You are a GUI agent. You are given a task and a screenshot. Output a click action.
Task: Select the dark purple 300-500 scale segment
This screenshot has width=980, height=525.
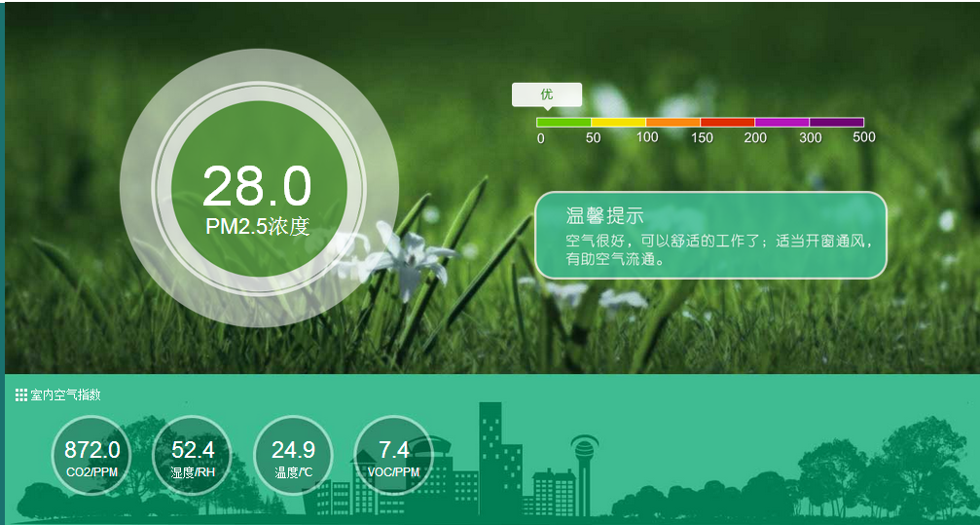tap(837, 122)
